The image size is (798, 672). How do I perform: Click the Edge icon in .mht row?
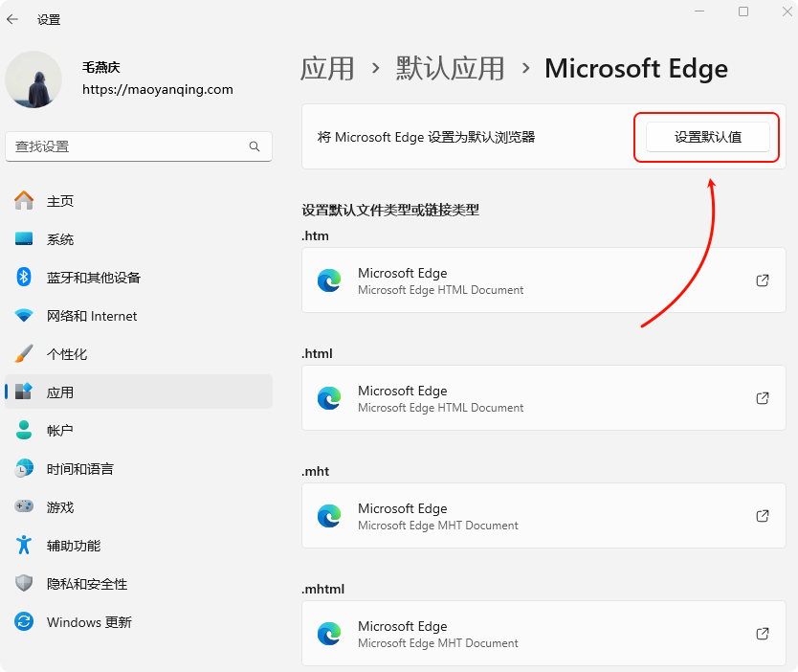tap(329, 516)
